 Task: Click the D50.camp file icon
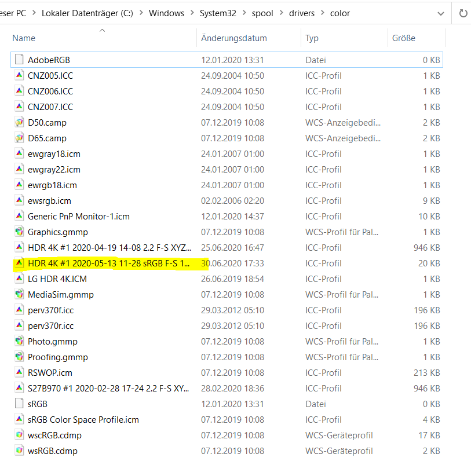coord(19,122)
